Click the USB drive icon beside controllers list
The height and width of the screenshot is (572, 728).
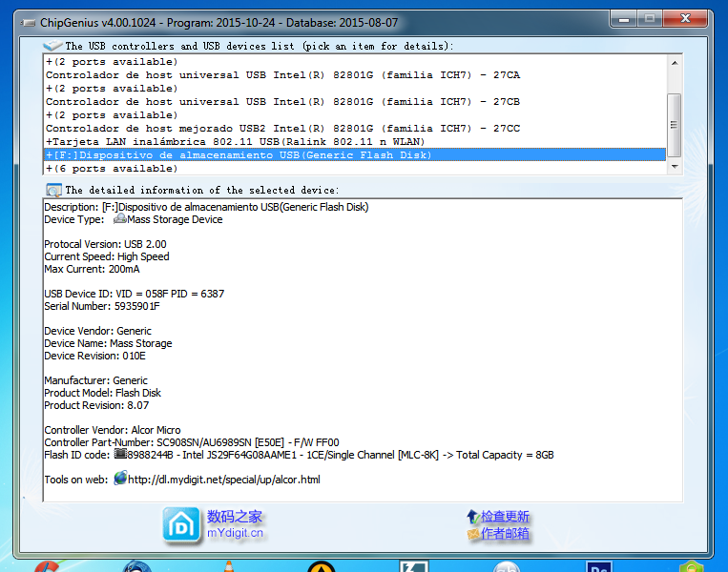pyautogui.click(x=52, y=46)
